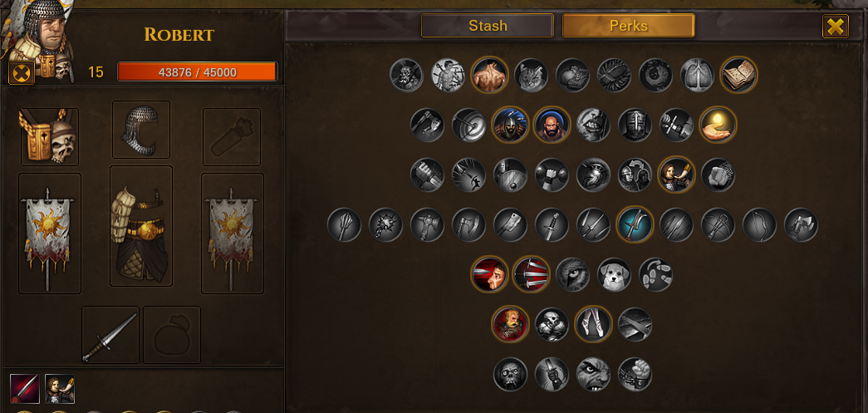Screen dimensions: 868x413
Task: Click the Rally the Troops horn perk
Action: click(676, 175)
